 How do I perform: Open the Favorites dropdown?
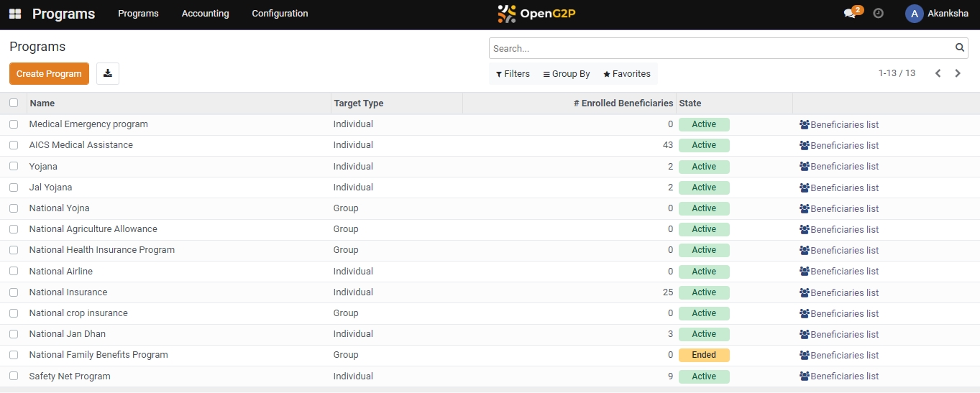coord(626,74)
